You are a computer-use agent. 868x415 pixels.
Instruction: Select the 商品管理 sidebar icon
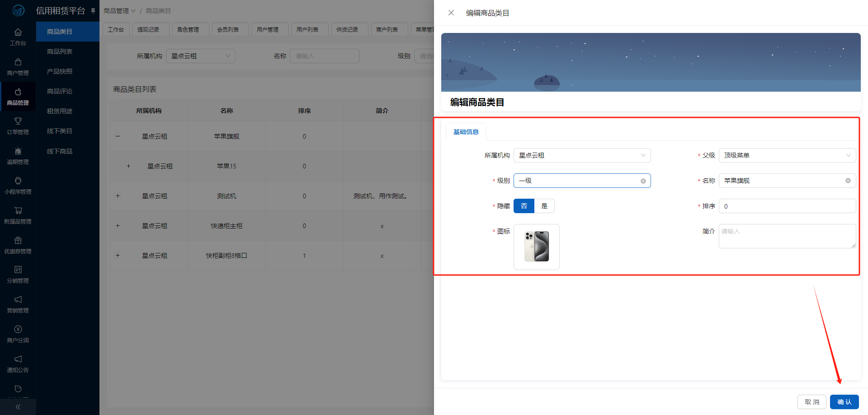point(18,92)
